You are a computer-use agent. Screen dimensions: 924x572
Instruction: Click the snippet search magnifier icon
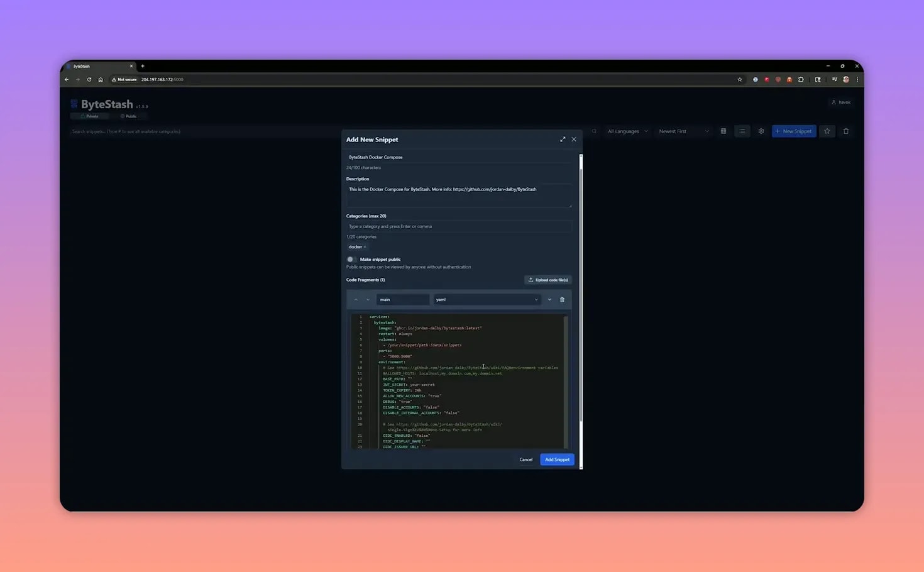coord(594,131)
